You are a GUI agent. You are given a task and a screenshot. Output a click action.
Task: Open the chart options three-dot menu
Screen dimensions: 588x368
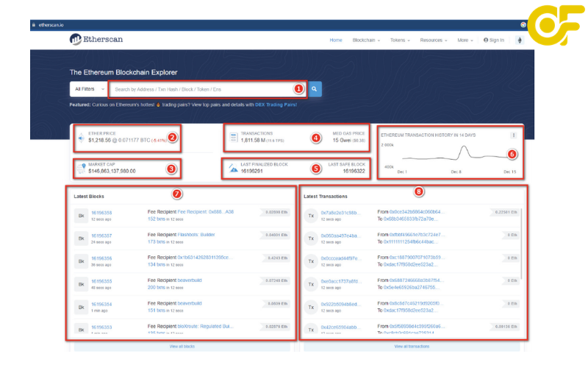(x=513, y=135)
